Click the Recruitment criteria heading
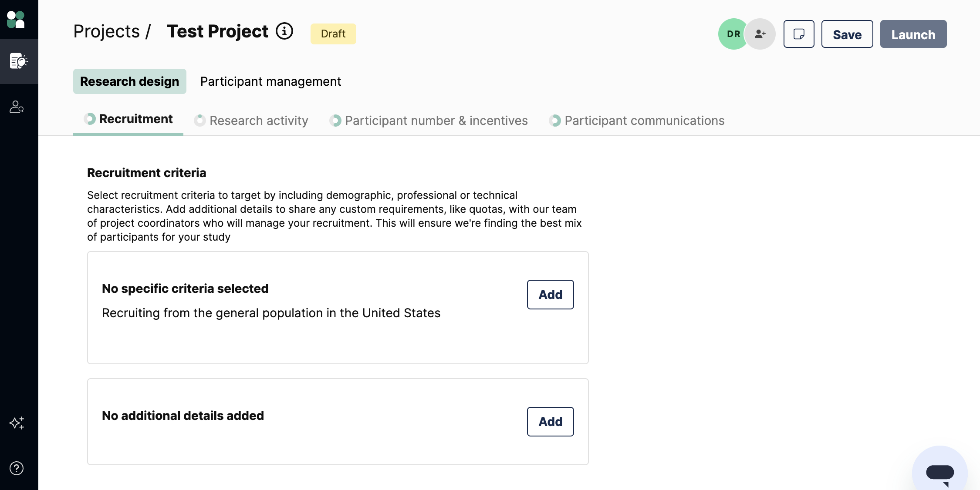This screenshot has height=490, width=980. [x=147, y=173]
